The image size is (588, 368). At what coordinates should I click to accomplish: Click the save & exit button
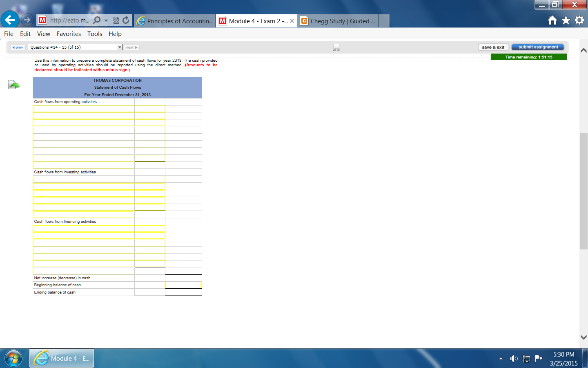tap(493, 47)
